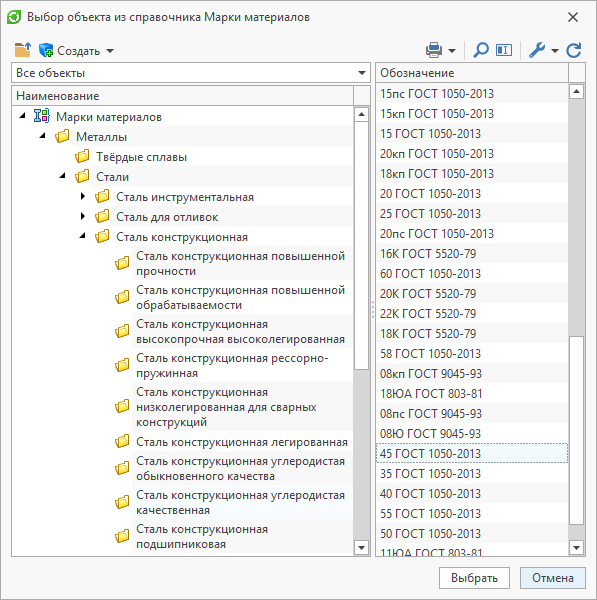Toggle the panel layout icon
The image size is (597, 600).
[504, 50]
